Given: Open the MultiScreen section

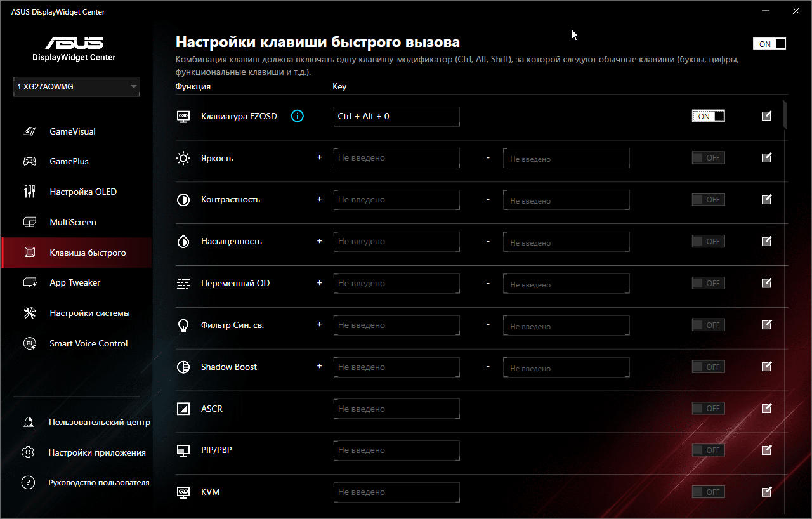Looking at the screenshot, I should 73,223.
